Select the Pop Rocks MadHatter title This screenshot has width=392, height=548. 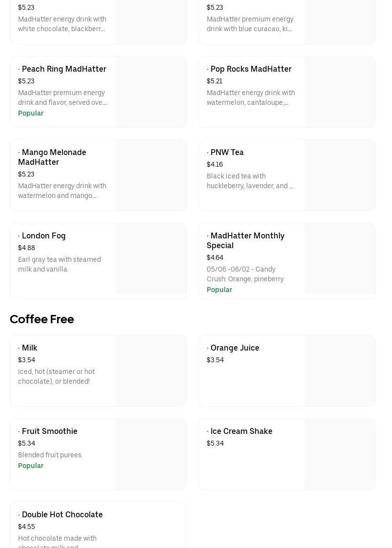coord(251,69)
